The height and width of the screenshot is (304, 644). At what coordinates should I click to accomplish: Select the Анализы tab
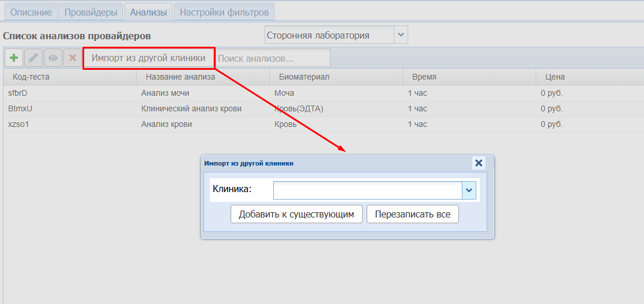[x=148, y=12]
